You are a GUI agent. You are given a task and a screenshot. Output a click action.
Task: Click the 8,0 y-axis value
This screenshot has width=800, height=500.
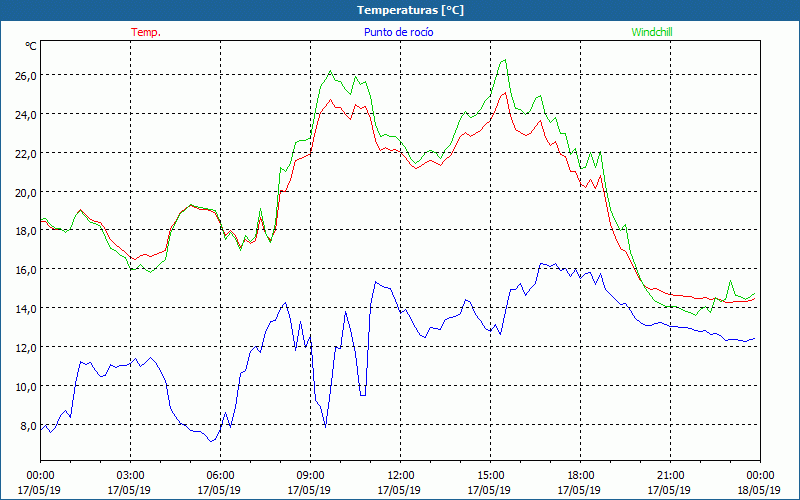pos(29,425)
